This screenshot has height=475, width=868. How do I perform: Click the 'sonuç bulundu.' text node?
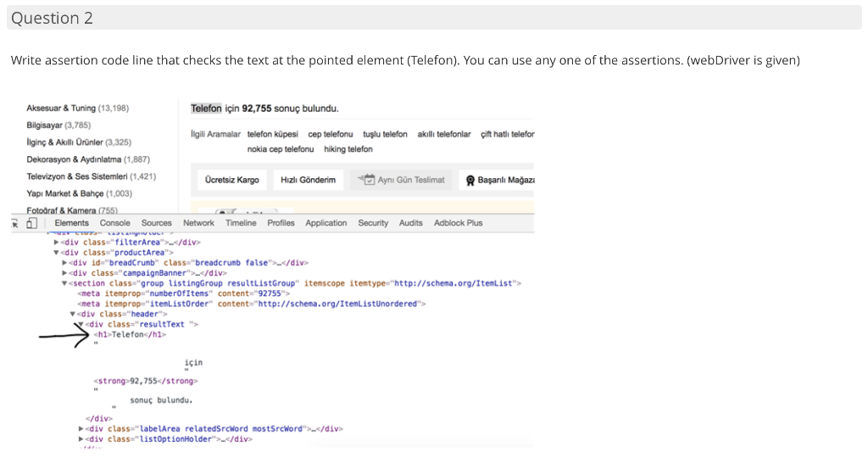[x=162, y=400]
